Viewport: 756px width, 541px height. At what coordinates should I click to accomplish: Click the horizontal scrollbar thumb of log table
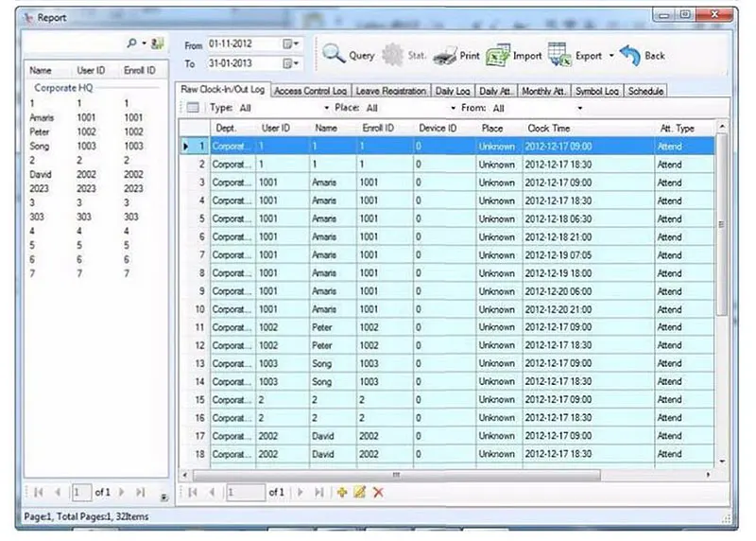[397, 475]
